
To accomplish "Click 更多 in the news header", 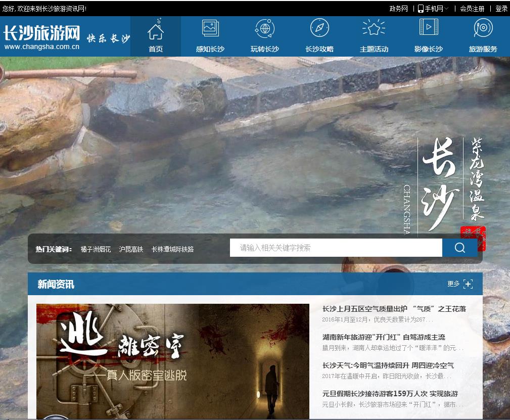I will (x=453, y=284).
